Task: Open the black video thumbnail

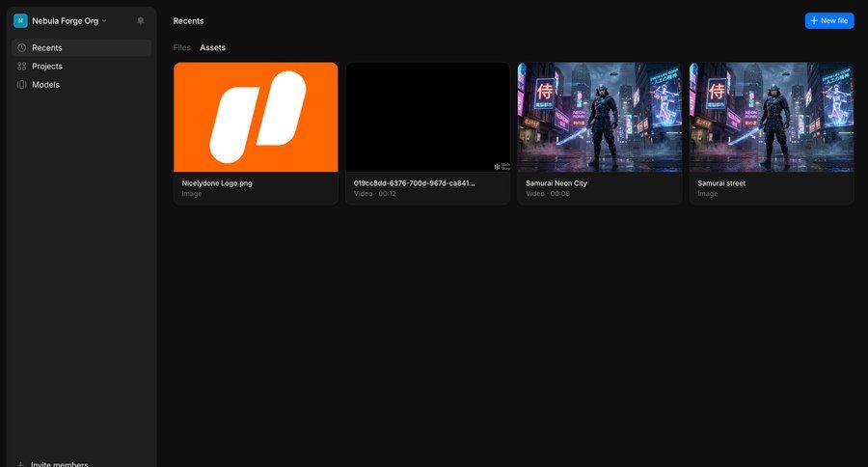Action: pos(427,117)
